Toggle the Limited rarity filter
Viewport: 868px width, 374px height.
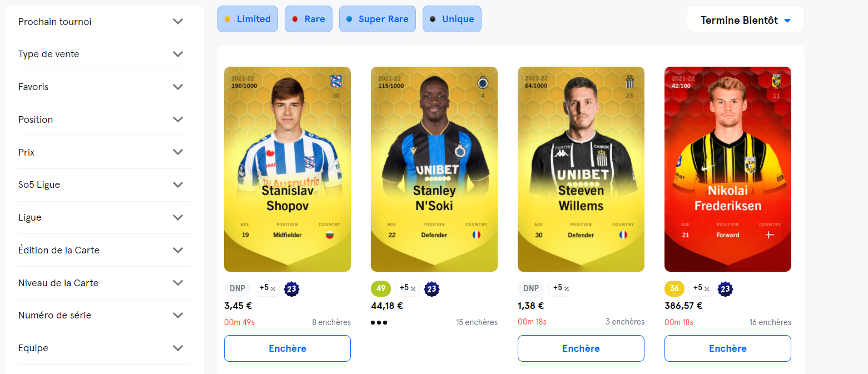tap(247, 19)
